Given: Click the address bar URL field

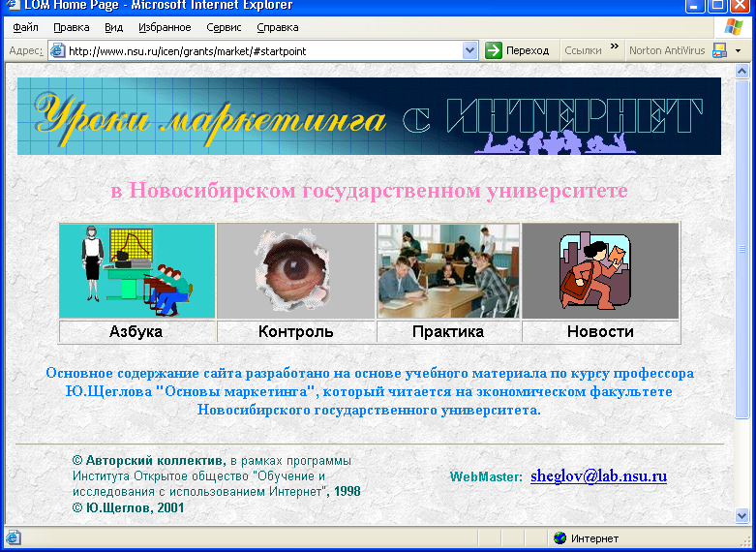Looking at the screenshot, I should (x=264, y=50).
